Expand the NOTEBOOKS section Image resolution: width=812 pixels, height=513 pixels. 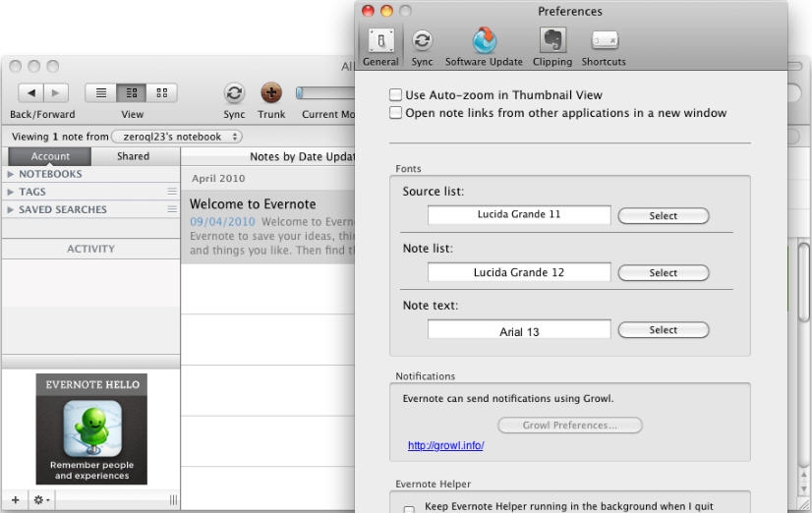click(x=11, y=174)
